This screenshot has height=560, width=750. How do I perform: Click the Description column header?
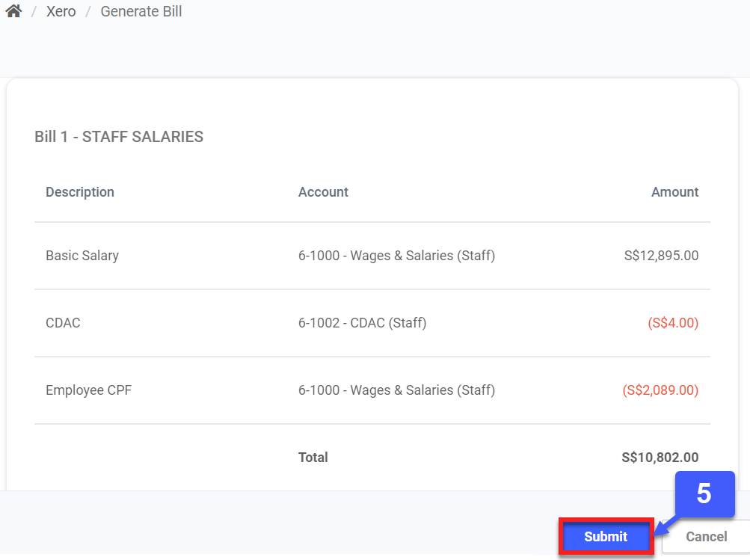click(x=80, y=192)
